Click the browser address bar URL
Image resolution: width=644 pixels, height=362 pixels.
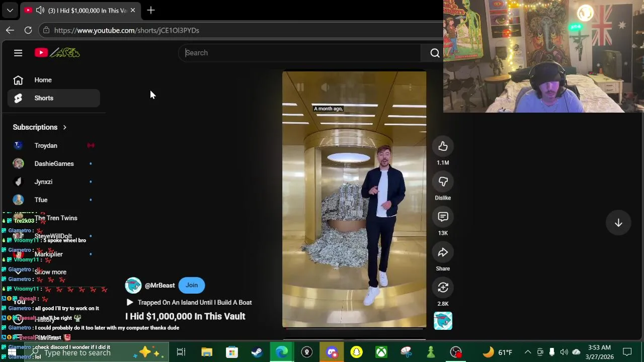click(127, 30)
